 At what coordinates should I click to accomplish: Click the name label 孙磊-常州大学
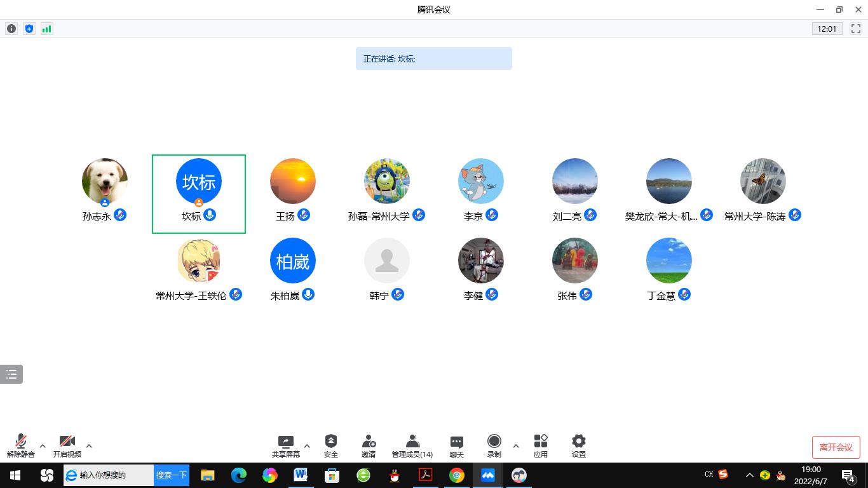[379, 216]
